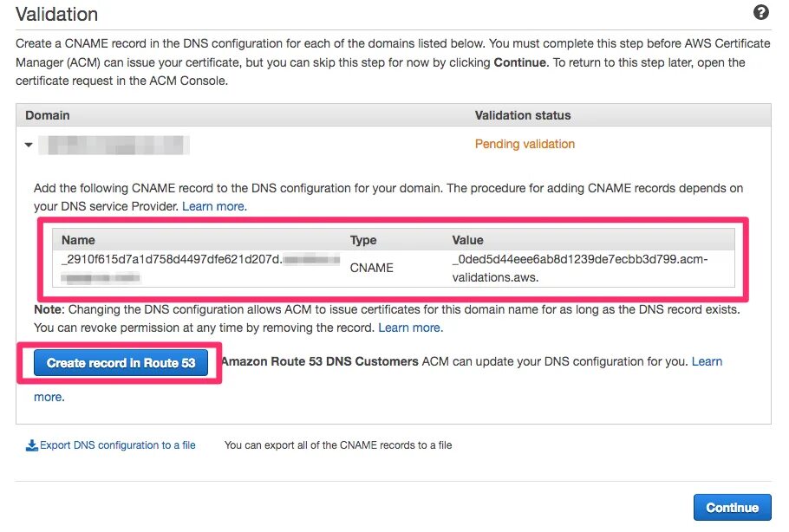The height and width of the screenshot is (532, 789).
Task: Click the CNAME type cell
Action: [x=371, y=268]
